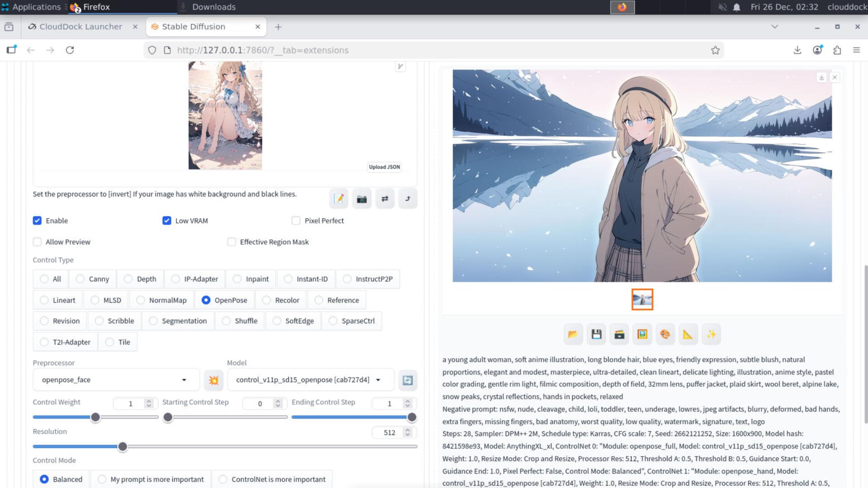Click the folder icon under the output image

[x=573, y=334]
